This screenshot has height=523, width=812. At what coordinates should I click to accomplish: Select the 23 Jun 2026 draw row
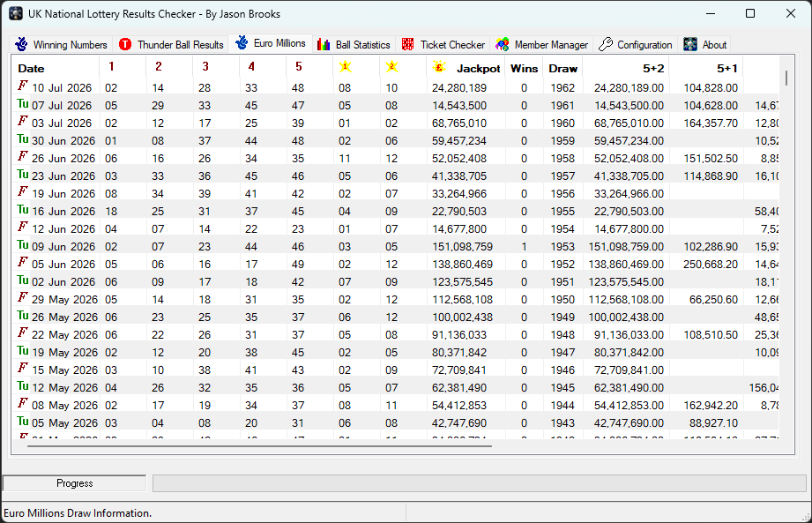point(396,176)
